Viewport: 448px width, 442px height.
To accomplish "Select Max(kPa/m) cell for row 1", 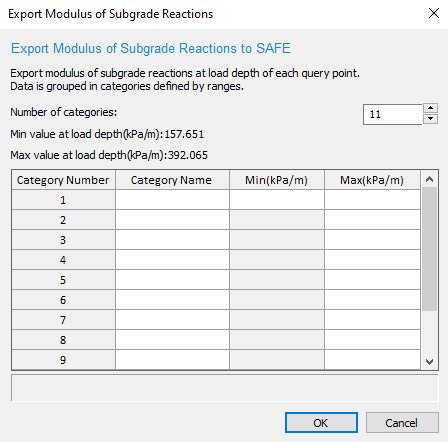I will [372, 200].
